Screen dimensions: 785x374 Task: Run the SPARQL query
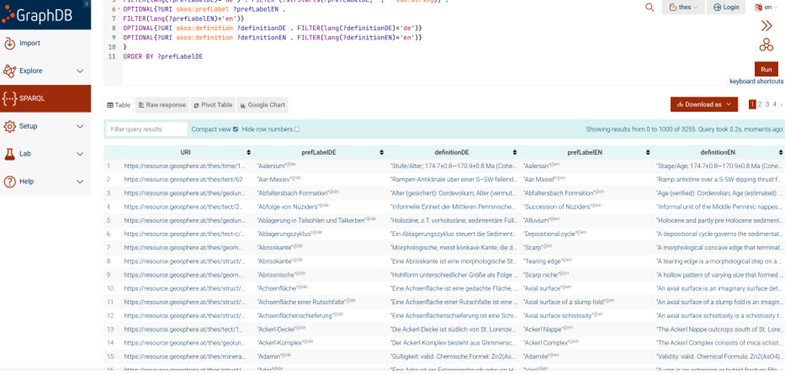click(766, 69)
